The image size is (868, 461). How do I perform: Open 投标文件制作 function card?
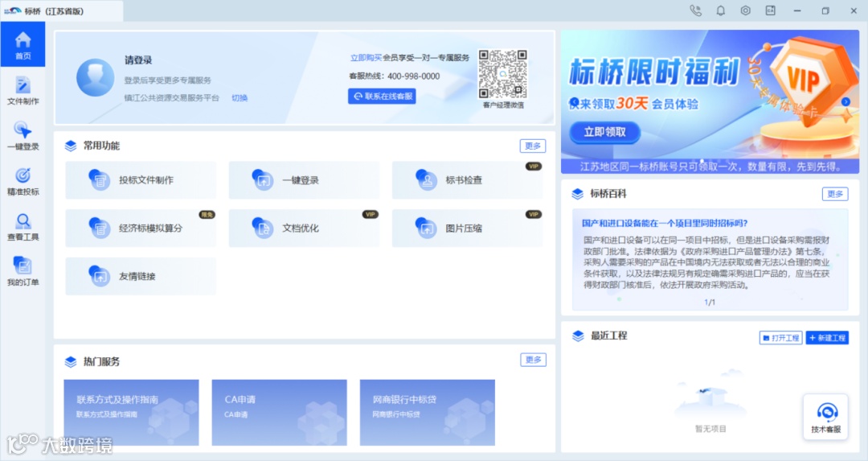[x=141, y=180]
